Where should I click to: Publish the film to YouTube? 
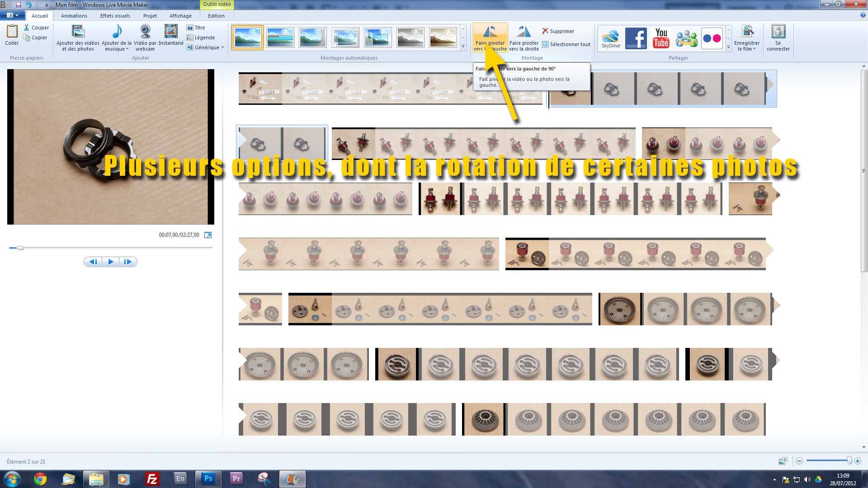661,38
